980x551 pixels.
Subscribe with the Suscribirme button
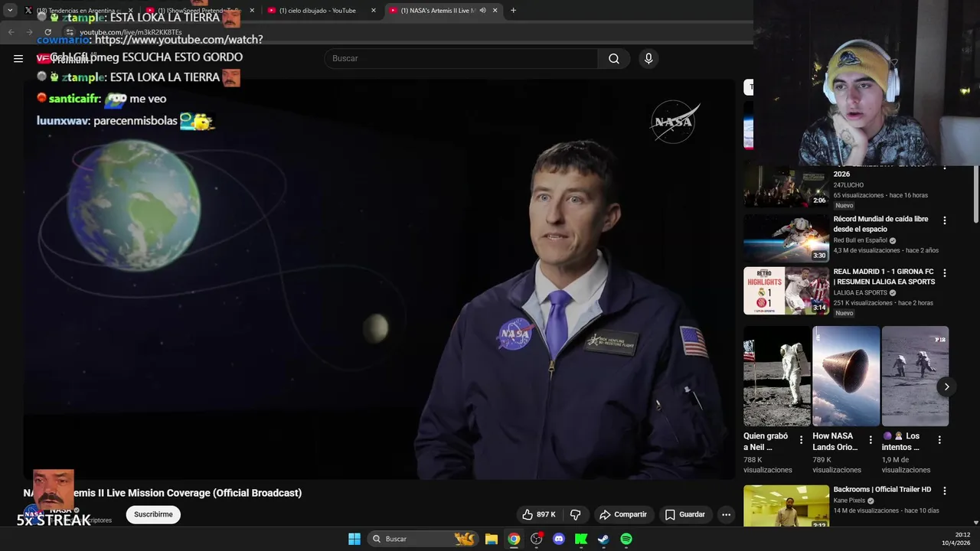coord(153,514)
